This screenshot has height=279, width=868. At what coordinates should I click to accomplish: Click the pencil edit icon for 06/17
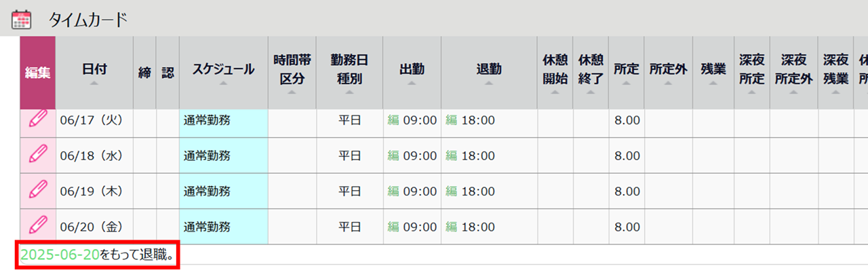38,119
